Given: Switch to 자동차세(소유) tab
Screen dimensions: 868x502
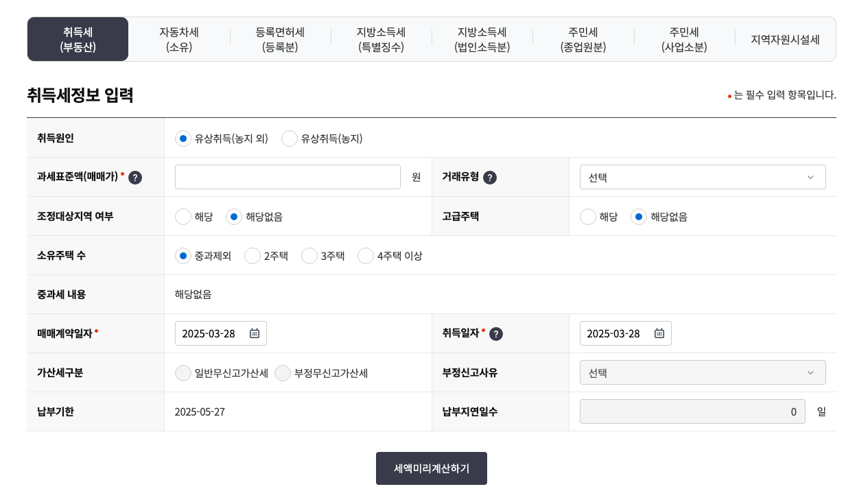Looking at the screenshot, I should (x=180, y=39).
